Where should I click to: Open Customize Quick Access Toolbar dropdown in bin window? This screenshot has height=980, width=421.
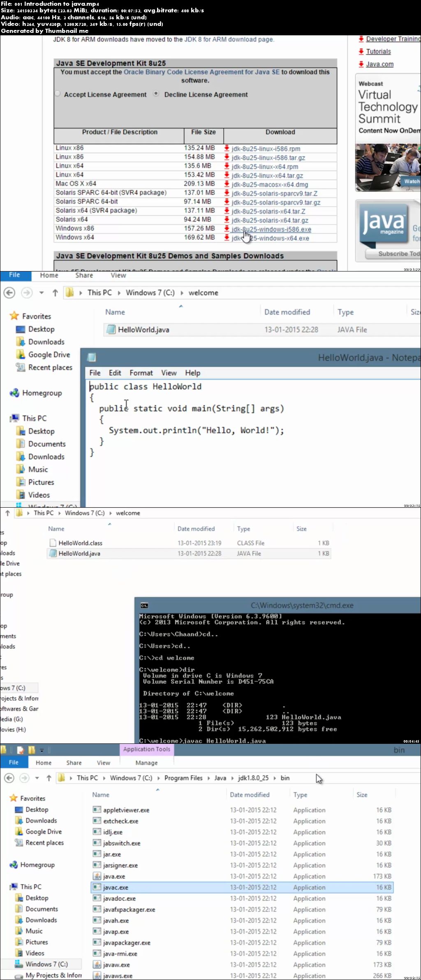[42, 750]
